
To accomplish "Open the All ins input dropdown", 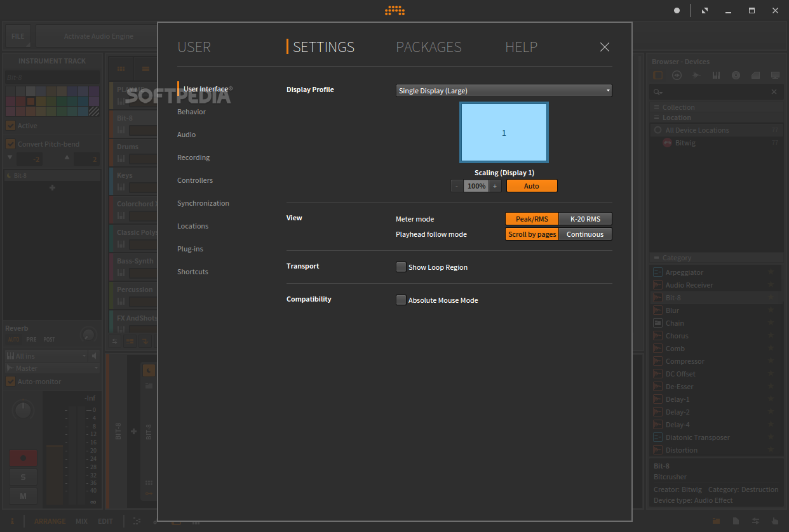I will (x=46, y=356).
